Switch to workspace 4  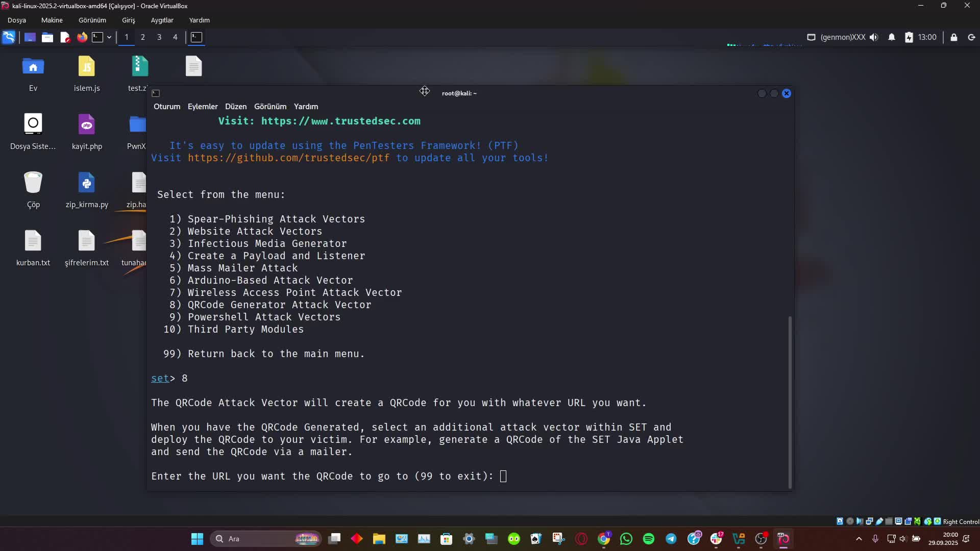[175, 37]
